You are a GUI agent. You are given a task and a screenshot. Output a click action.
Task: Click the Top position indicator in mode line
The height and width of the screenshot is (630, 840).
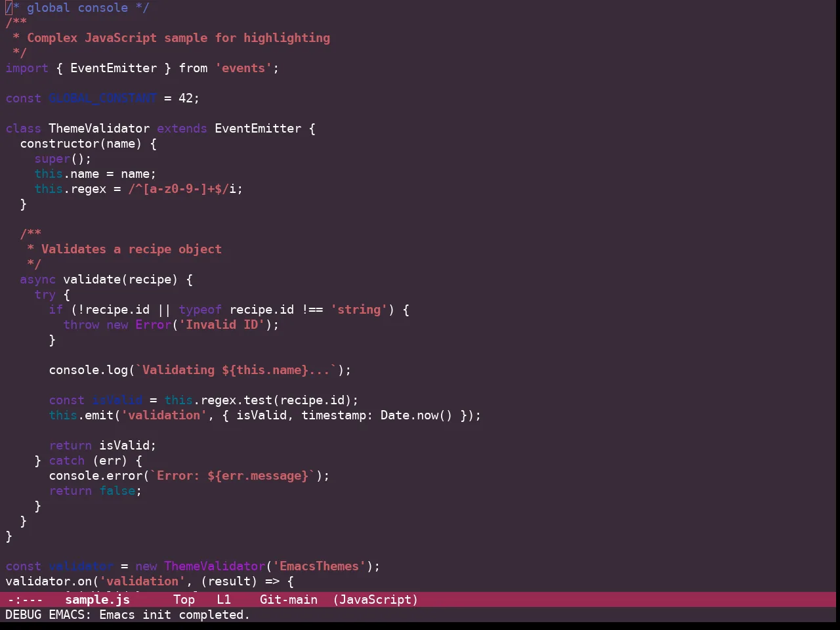pyautogui.click(x=184, y=599)
